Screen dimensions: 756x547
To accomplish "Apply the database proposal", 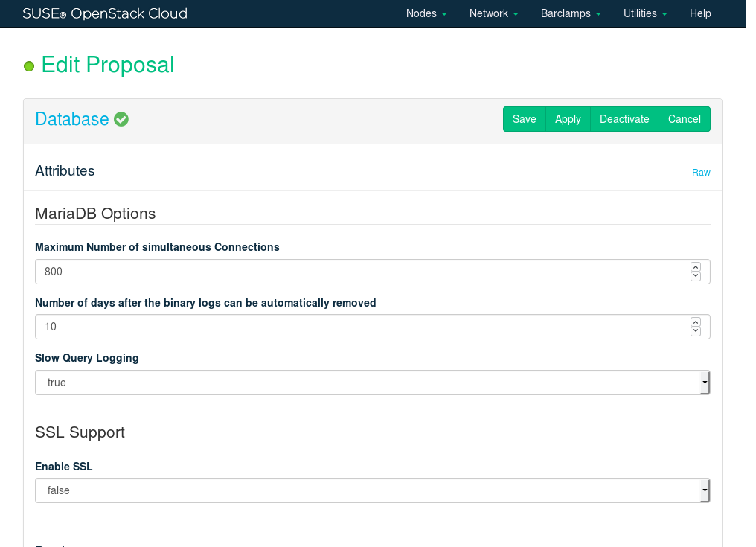I will click(x=568, y=119).
